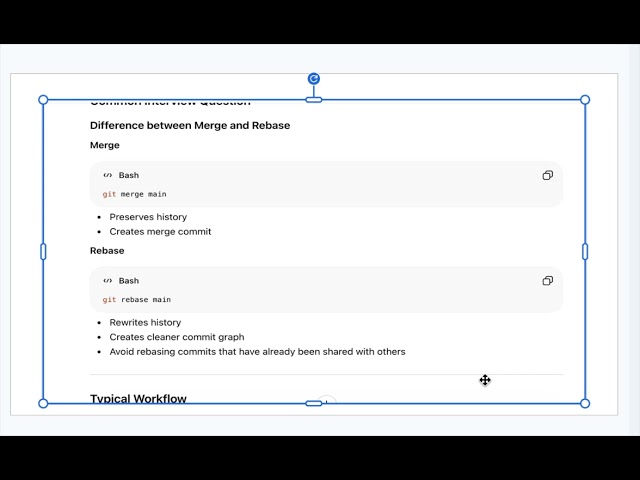This screenshot has width=640, height=480.
Task: Click the code icon beside the Rebase Bash label
Action: pyautogui.click(x=108, y=281)
